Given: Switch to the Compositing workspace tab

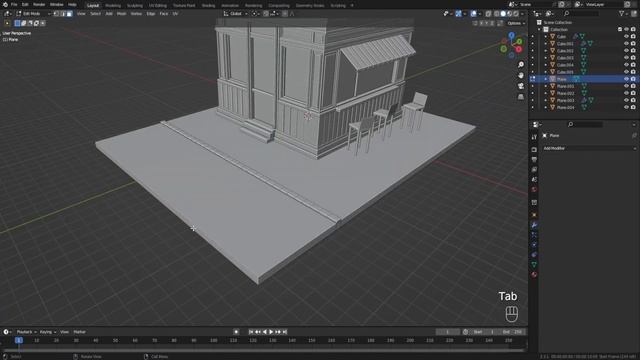Looking at the screenshot, I should click(x=279, y=6).
